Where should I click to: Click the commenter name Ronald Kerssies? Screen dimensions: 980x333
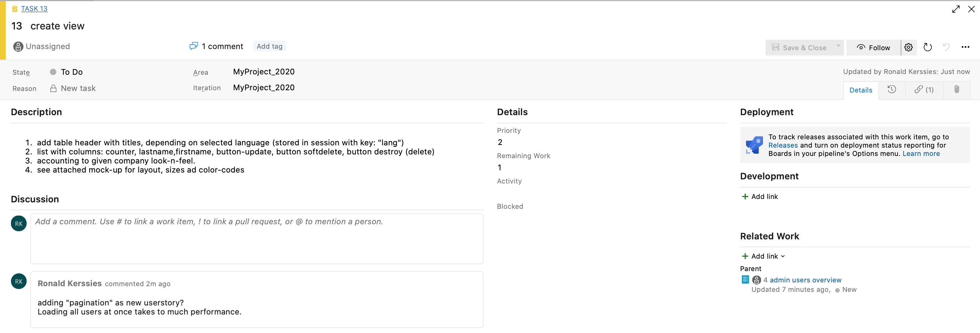coord(70,283)
